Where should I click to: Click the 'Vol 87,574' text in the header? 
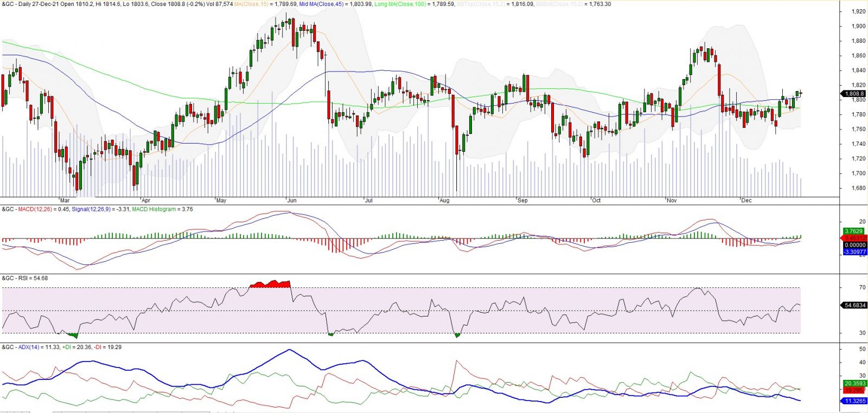tap(219, 4)
